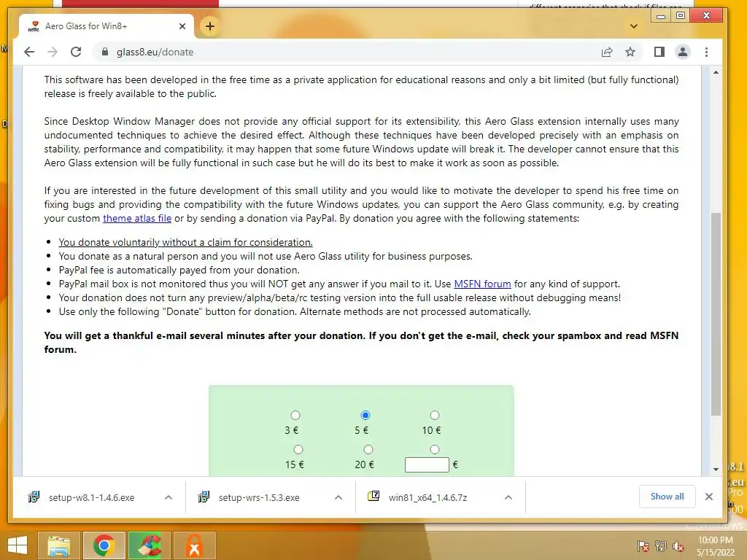
Task: Reload the glass8.eu page
Action: coord(76,52)
